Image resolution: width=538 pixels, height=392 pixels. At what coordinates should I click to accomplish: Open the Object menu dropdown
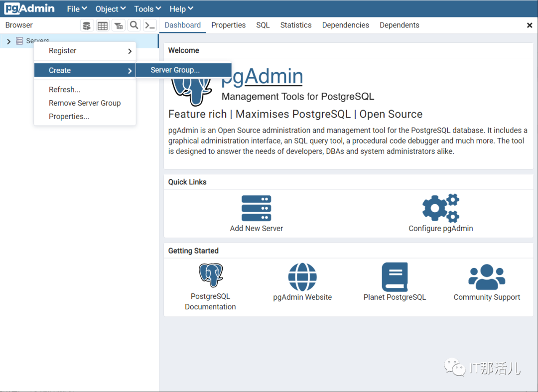[x=111, y=9]
